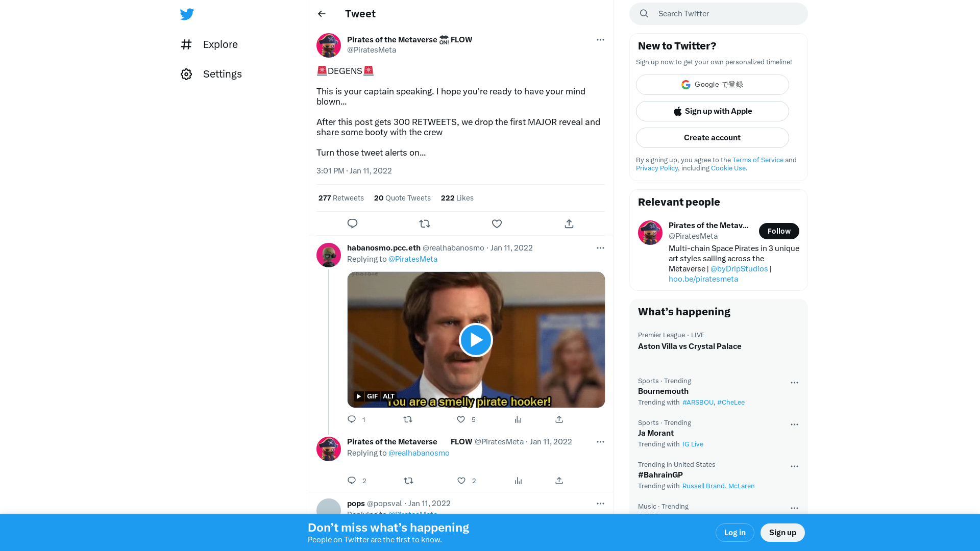Open more options for #BahrainGP trend

794,466
